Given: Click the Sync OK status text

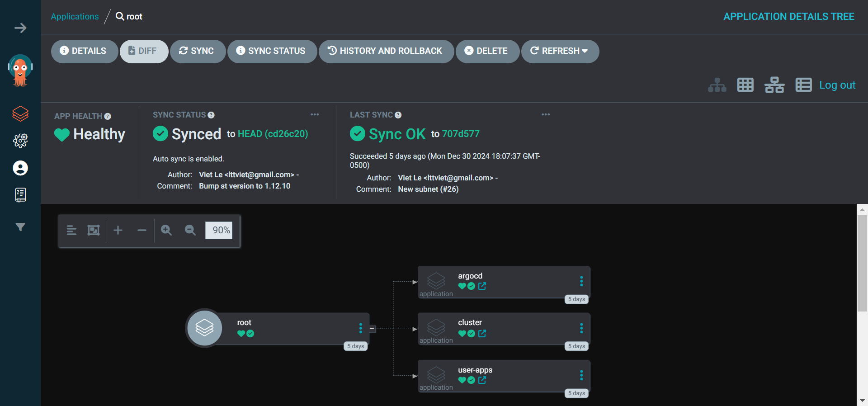Looking at the screenshot, I should point(397,134).
